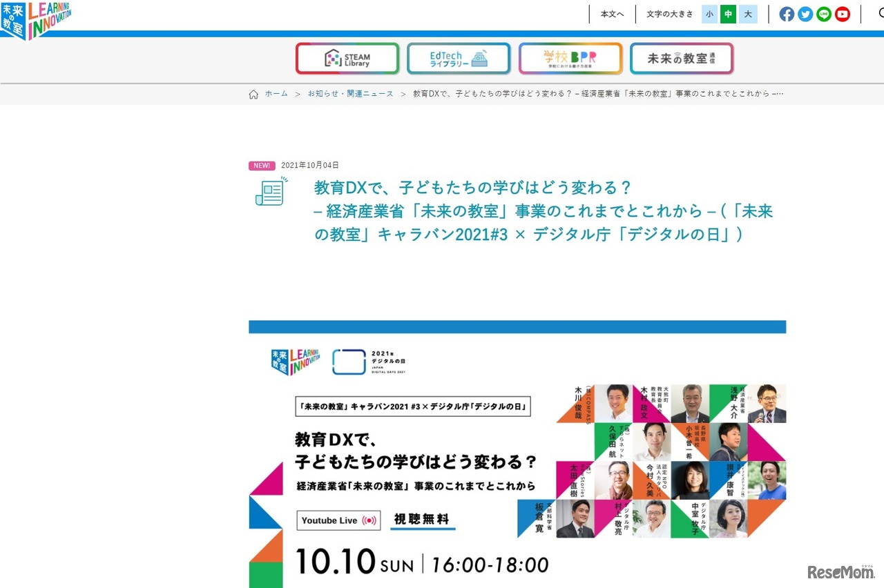
Task: Open the Twitter profile icon
Action: tap(805, 14)
